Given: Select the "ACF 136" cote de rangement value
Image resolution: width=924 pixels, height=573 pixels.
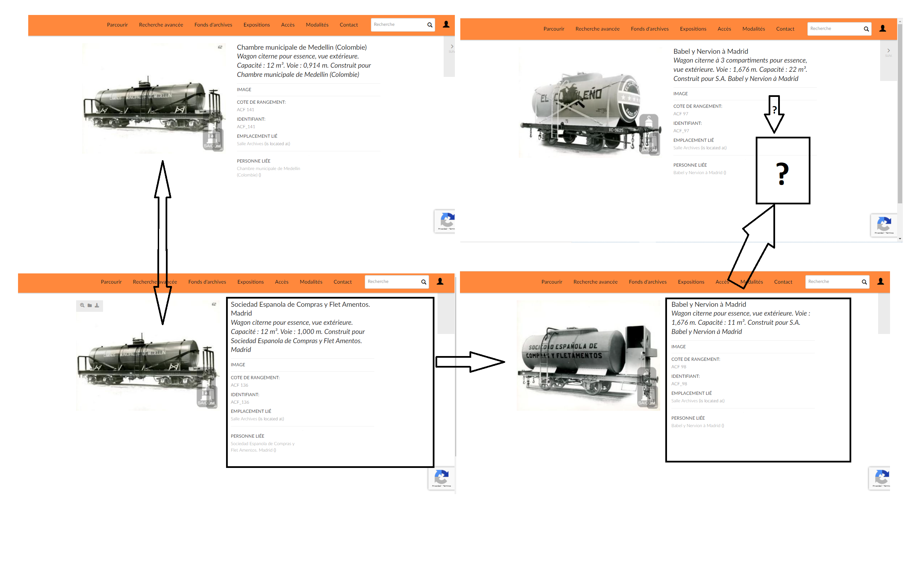Looking at the screenshot, I should [239, 385].
